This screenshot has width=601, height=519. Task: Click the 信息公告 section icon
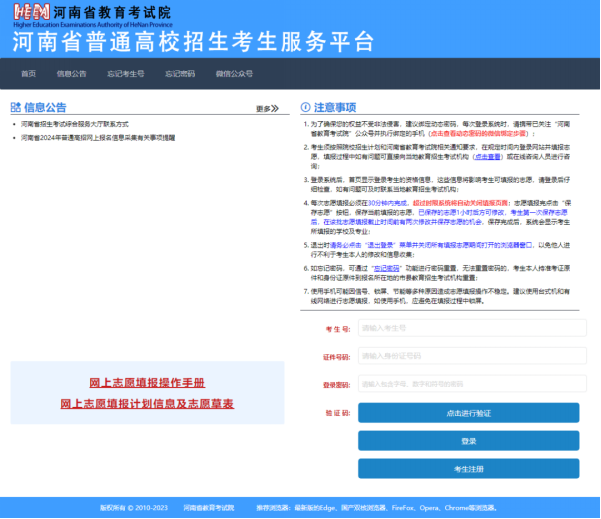(15, 107)
